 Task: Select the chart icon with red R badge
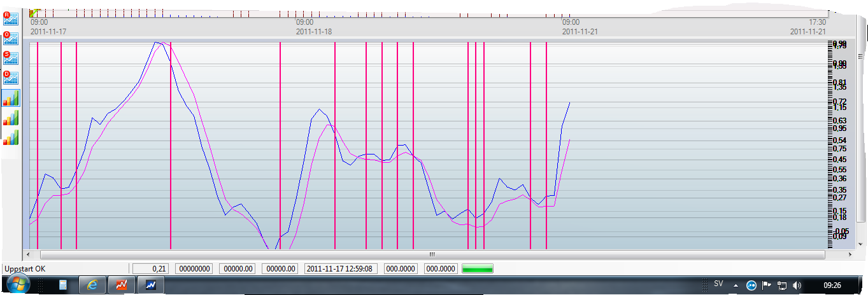[11, 18]
